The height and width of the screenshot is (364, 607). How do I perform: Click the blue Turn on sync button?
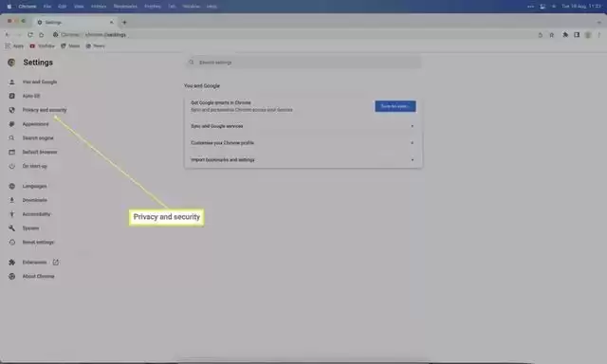point(395,106)
